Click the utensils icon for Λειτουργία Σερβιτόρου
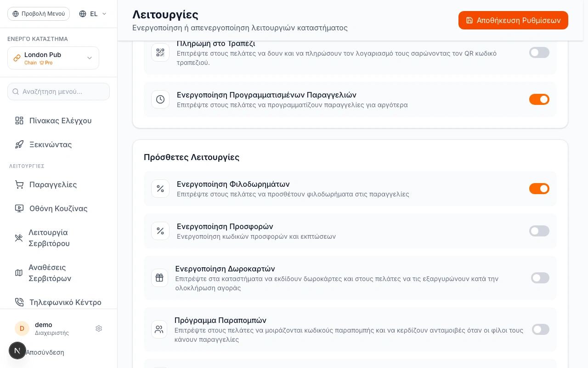The image size is (588, 368). click(x=19, y=238)
